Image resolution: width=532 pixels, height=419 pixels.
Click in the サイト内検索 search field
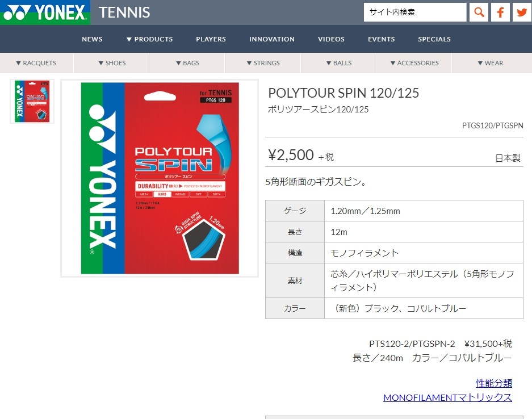tap(415, 12)
